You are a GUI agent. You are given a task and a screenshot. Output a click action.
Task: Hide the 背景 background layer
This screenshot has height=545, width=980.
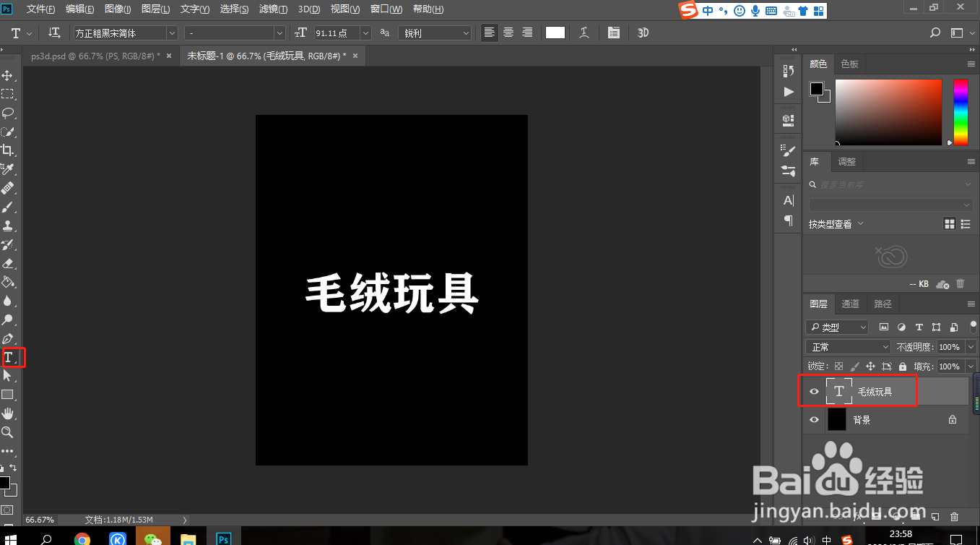[814, 419]
